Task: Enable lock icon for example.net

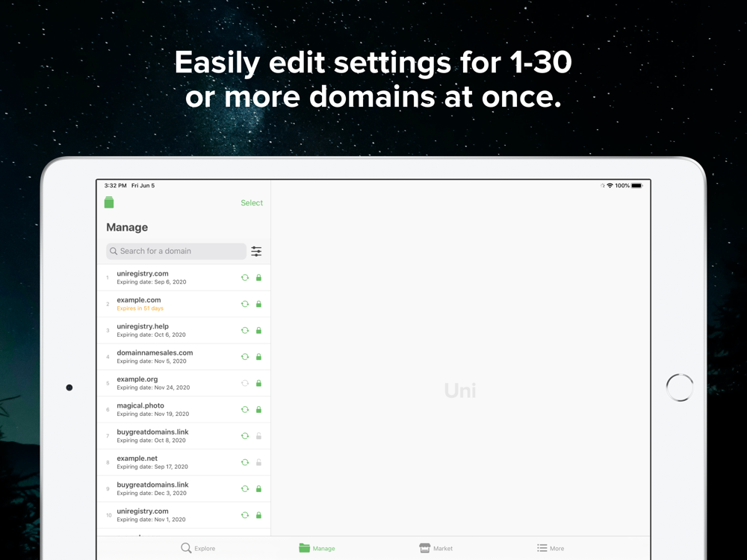Action: coord(258,462)
